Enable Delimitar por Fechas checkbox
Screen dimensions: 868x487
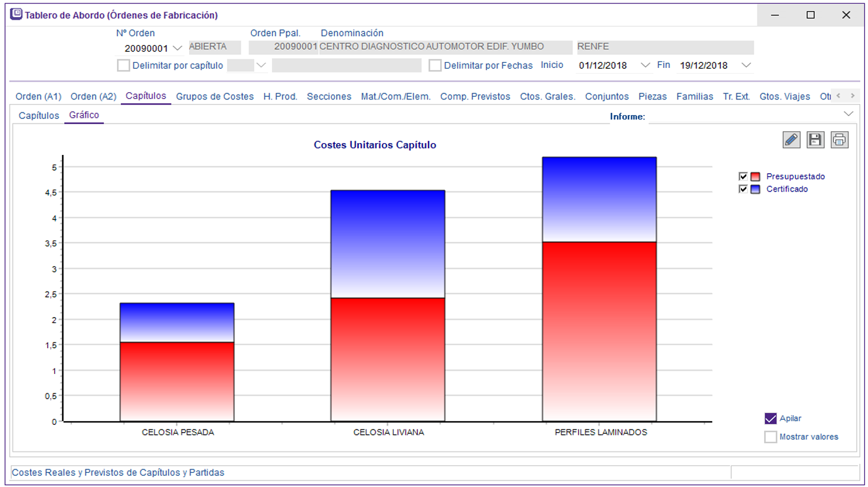(x=435, y=65)
